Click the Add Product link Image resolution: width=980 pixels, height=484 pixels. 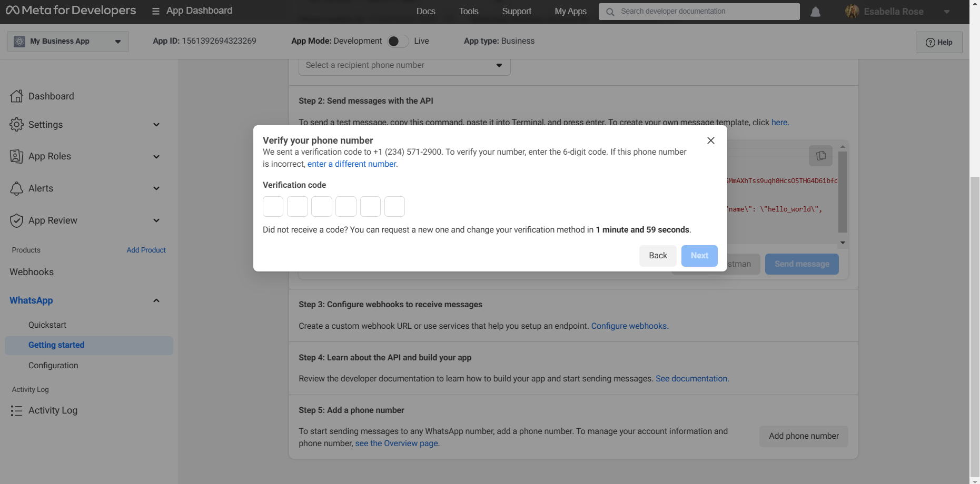click(x=146, y=250)
